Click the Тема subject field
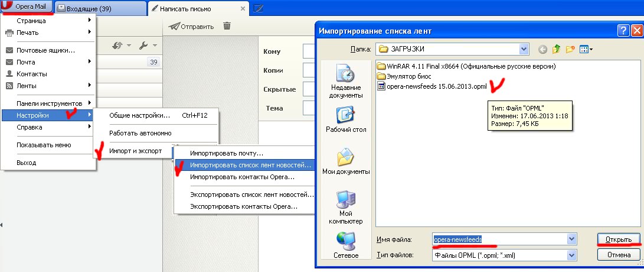This screenshot has width=644, height=272. (309, 108)
